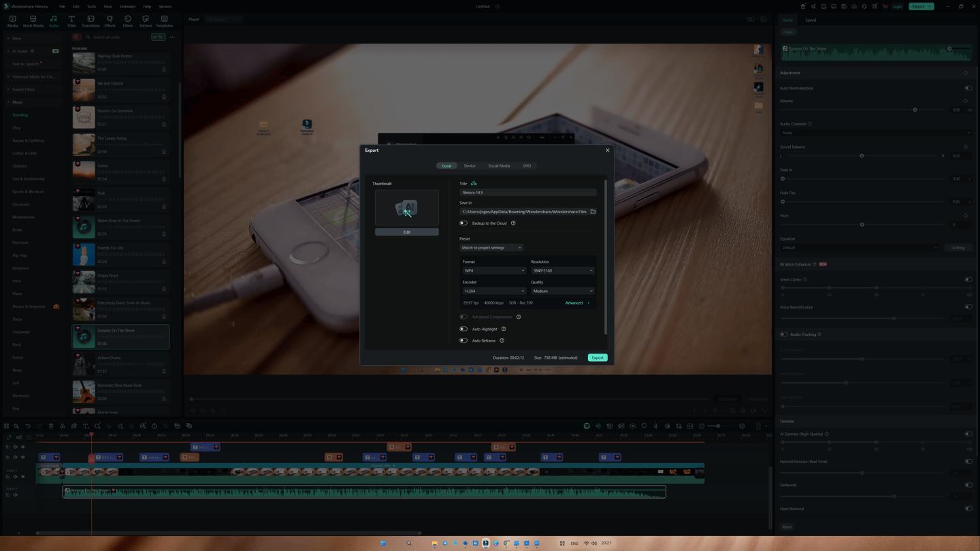The height and width of the screenshot is (551, 980).
Task: Enable Voice Beautification toggle
Action: tap(968, 307)
